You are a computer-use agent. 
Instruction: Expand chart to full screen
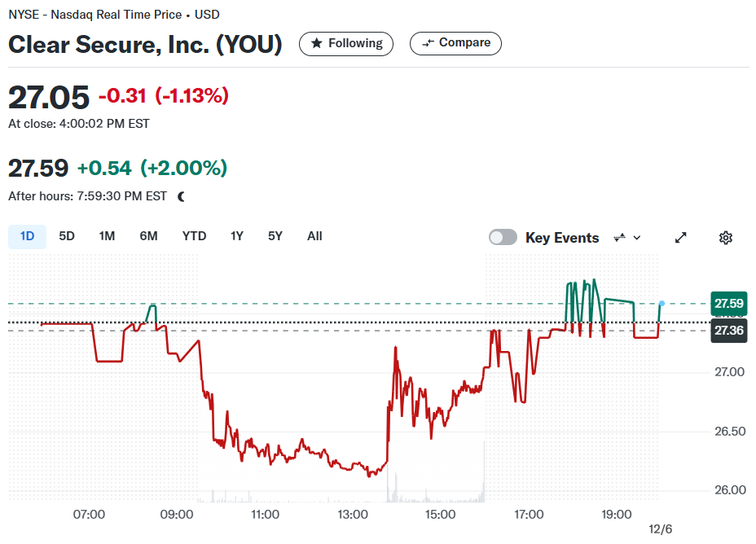click(x=680, y=238)
